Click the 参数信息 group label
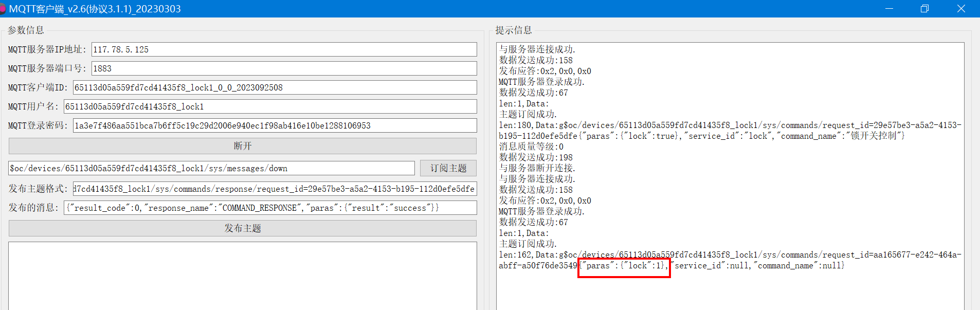 (26, 30)
